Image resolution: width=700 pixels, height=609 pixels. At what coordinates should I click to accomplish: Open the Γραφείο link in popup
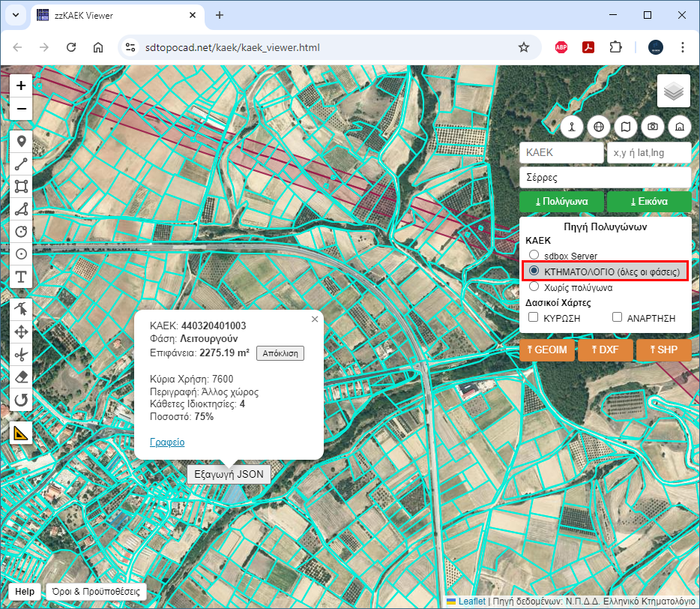pyautogui.click(x=167, y=442)
